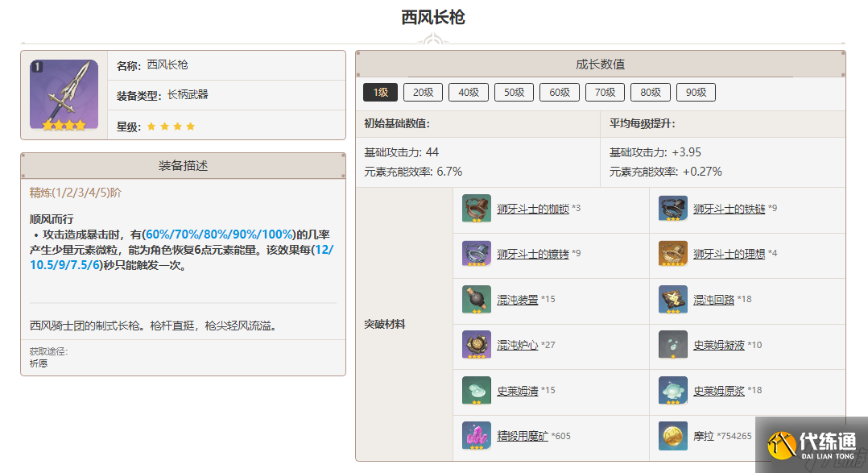868x473 pixels.
Task: Click the 史莱姆原浆 item icon
Action: pos(673,391)
